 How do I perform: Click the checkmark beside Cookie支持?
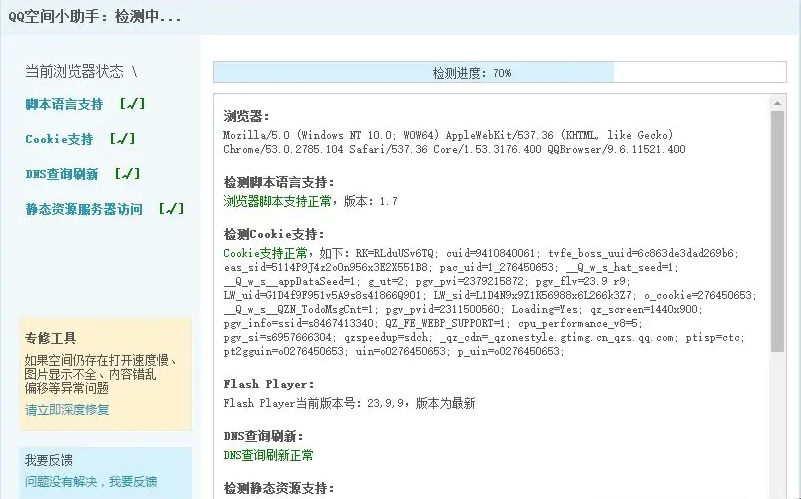coord(123,138)
